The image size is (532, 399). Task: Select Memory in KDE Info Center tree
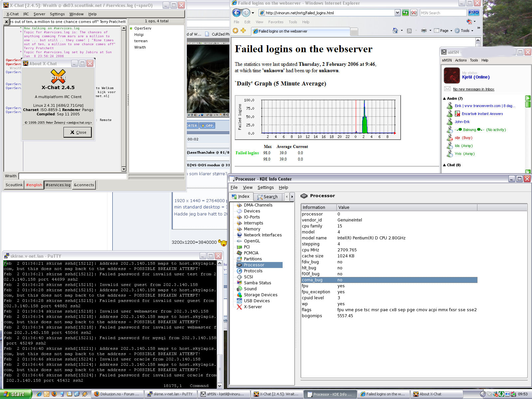coord(252,229)
